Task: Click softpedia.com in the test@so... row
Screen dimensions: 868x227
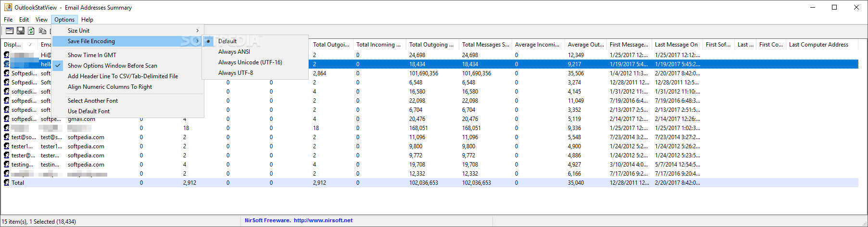Action: tap(86, 137)
